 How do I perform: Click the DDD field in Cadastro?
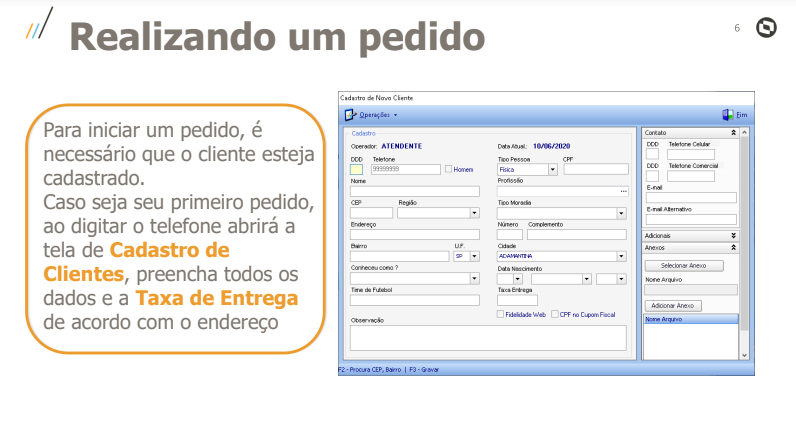point(356,169)
